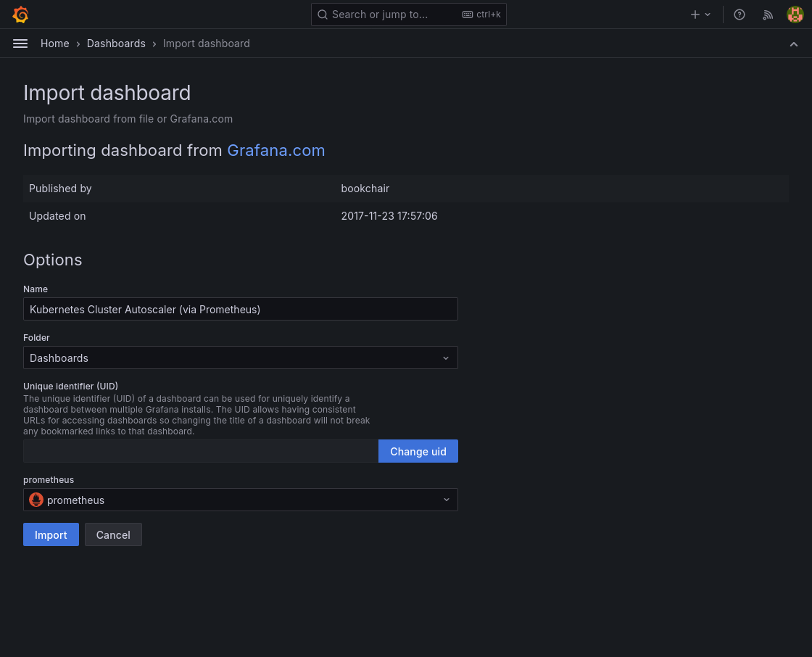Click the search magnifier icon
The height and width of the screenshot is (657, 812).
pyautogui.click(x=323, y=15)
